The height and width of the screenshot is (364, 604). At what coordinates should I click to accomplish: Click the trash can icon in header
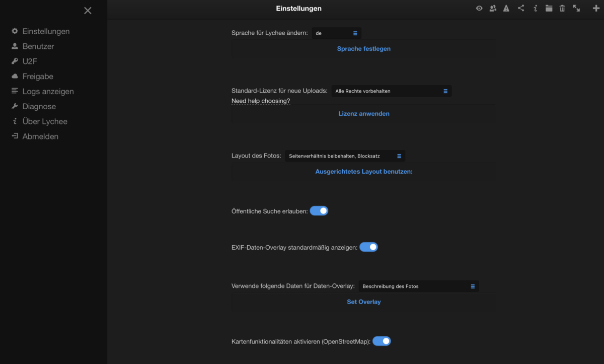[562, 8]
